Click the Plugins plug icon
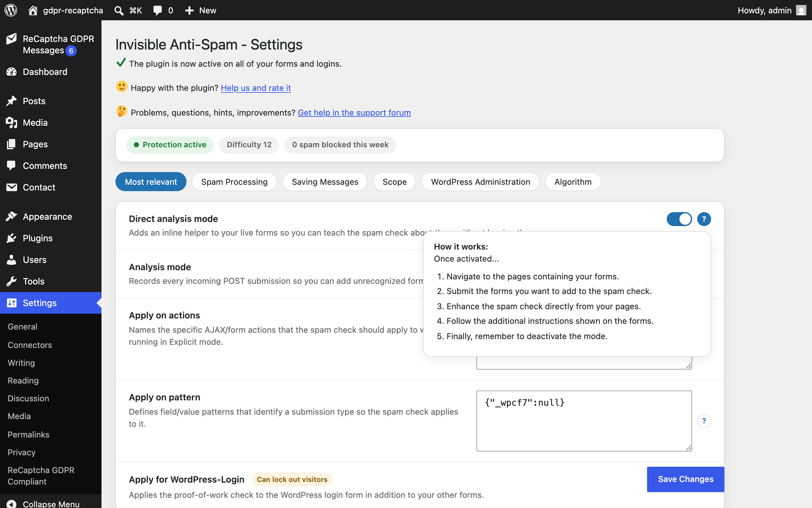812x508 pixels. pyautogui.click(x=11, y=238)
